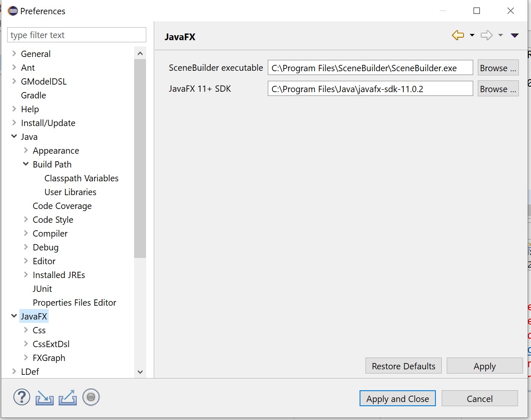Go back with the yellow arrow

coord(458,35)
